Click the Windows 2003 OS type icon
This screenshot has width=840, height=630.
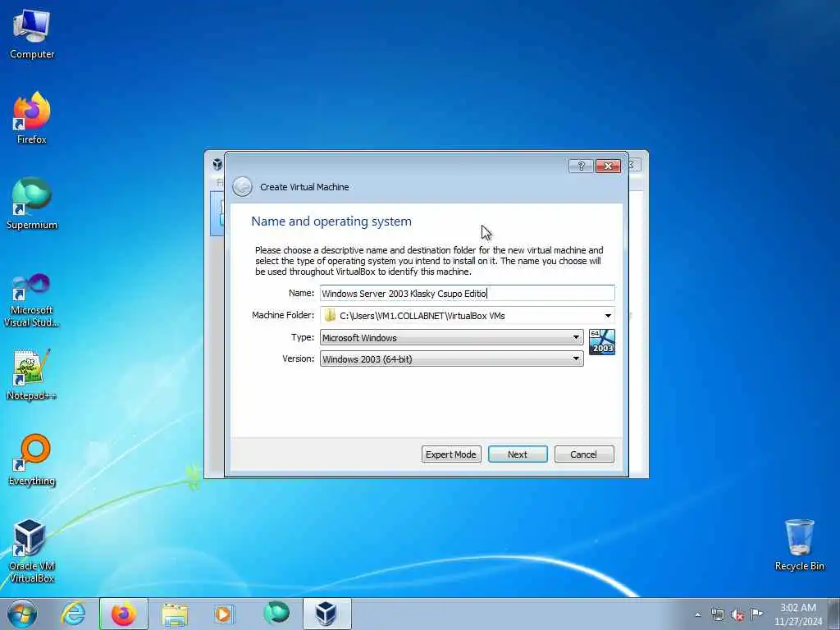point(601,342)
